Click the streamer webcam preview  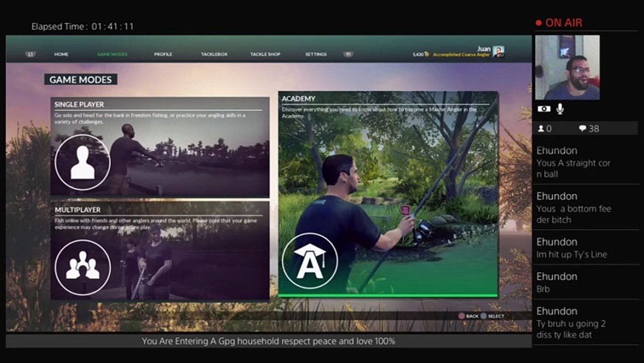coord(567,67)
